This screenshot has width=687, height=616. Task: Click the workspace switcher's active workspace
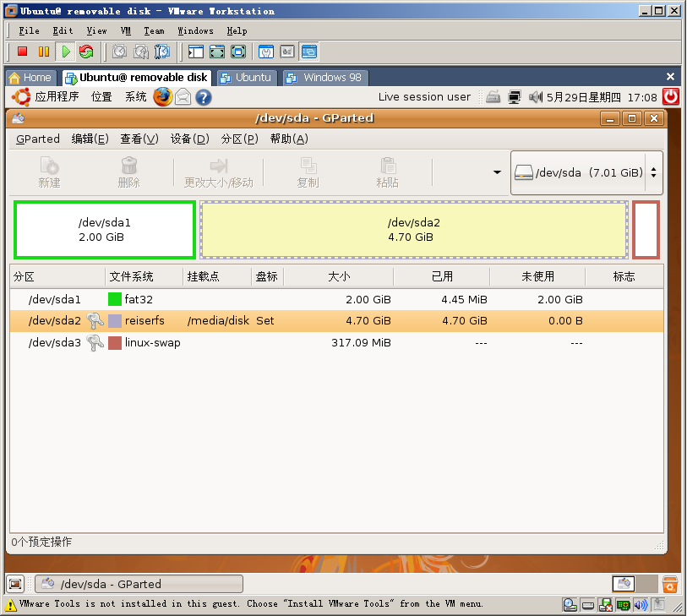coord(624,584)
